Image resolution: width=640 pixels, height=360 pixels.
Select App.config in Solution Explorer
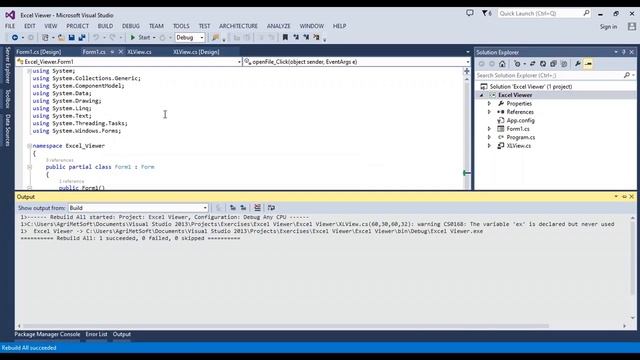(x=520, y=120)
